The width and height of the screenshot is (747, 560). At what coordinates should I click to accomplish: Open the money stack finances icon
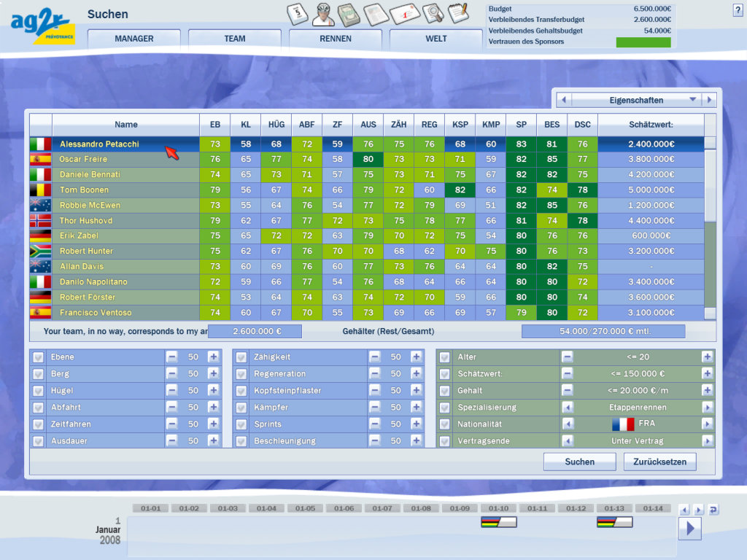tap(349, 13)
